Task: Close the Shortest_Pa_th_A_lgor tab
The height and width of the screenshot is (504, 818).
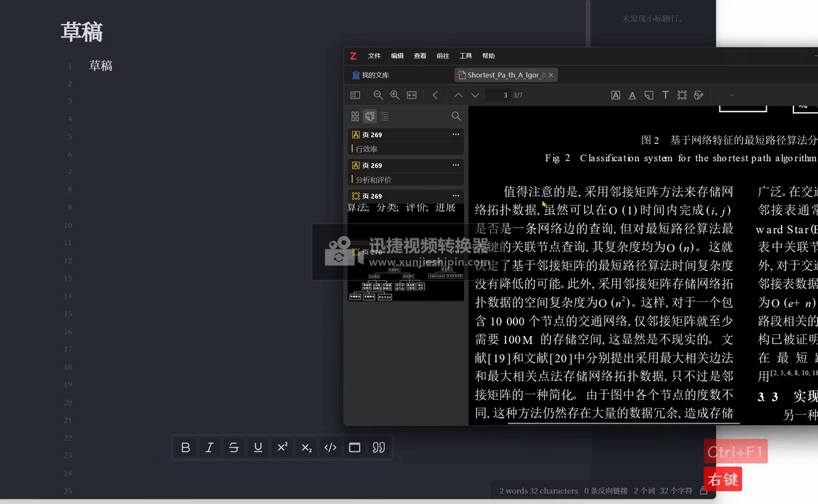Action: [551, 75]
